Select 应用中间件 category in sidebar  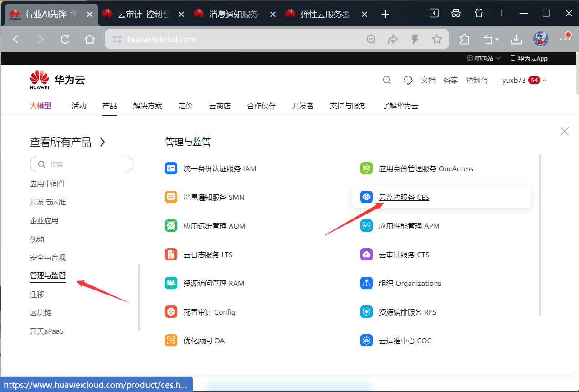click(x=48, y=183)
